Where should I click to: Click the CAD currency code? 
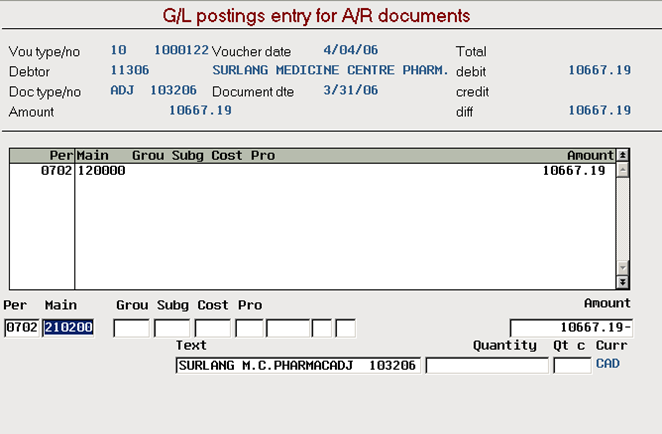(x=608, y=363)
